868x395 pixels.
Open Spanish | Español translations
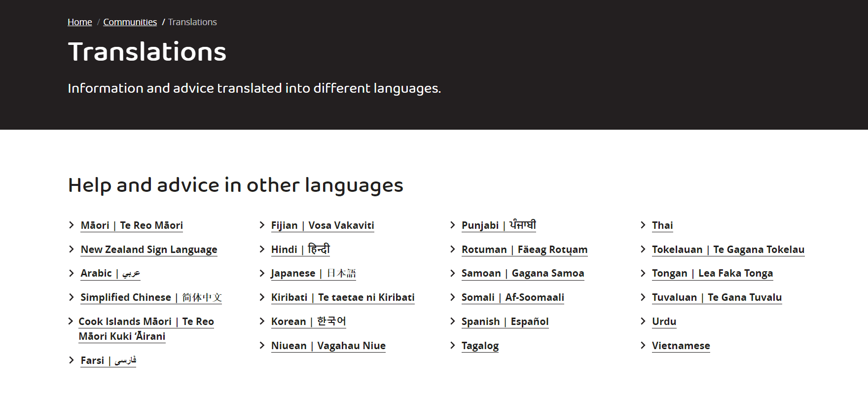pyautogui.click(x=505, y=322)
